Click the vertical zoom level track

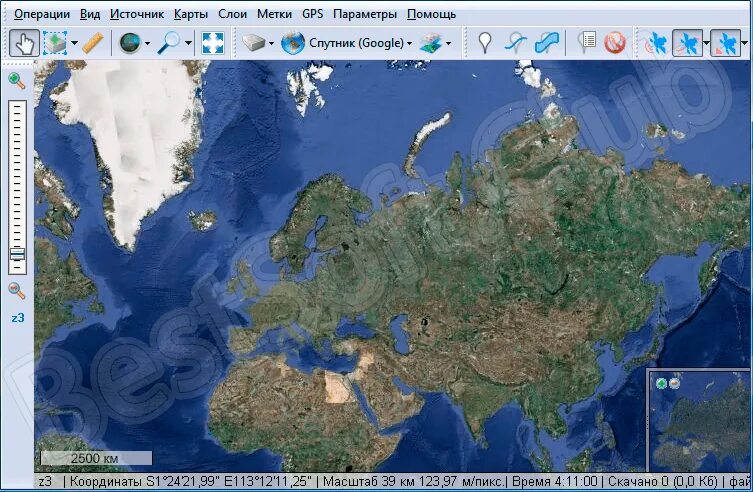(17, 187)
